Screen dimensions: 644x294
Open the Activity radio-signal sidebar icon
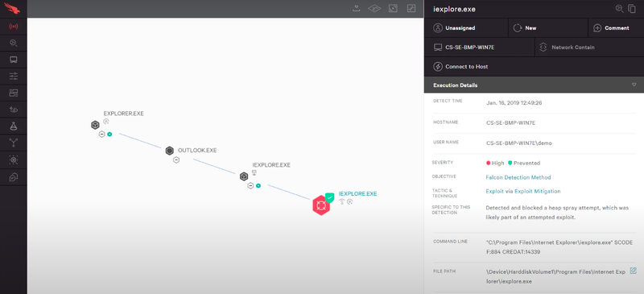pyautogui.click(x=14, y=27)
